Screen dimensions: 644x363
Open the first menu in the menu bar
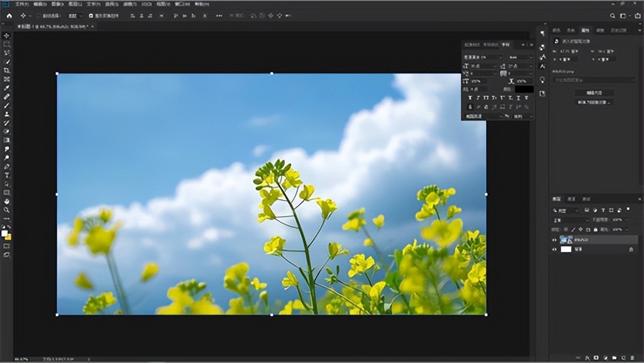22,4
